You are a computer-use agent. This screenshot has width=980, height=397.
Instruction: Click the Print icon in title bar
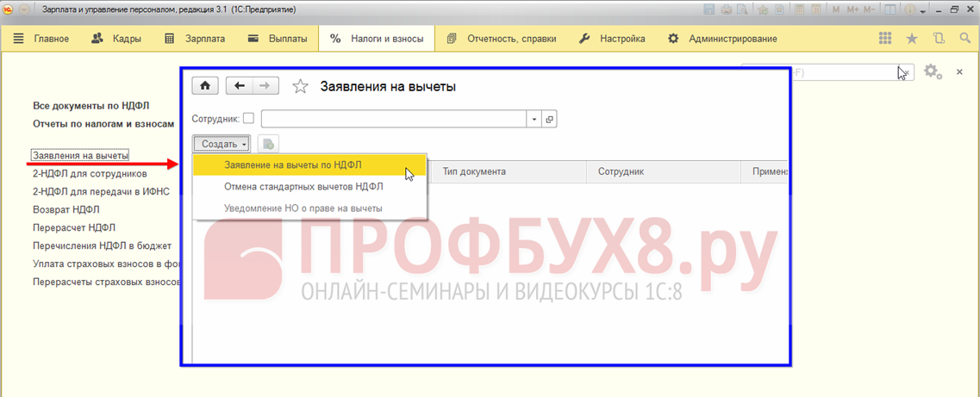click(727, 10)
